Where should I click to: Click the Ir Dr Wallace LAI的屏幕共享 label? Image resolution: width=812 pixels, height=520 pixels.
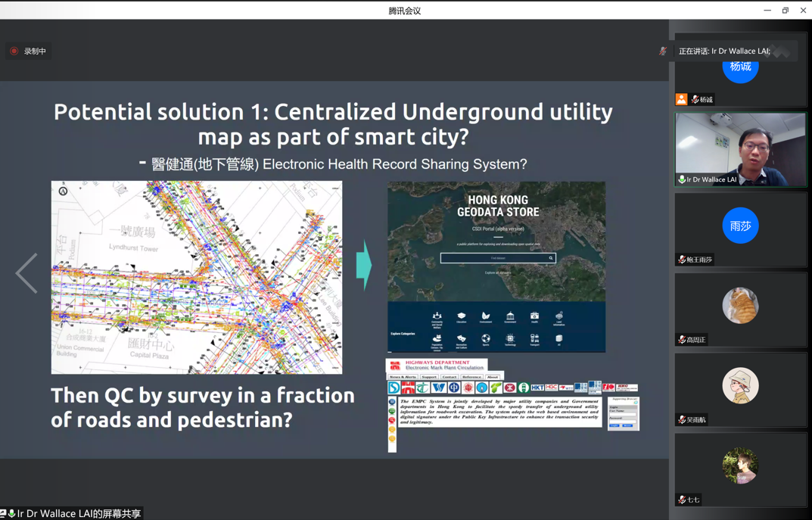(79, 513)
